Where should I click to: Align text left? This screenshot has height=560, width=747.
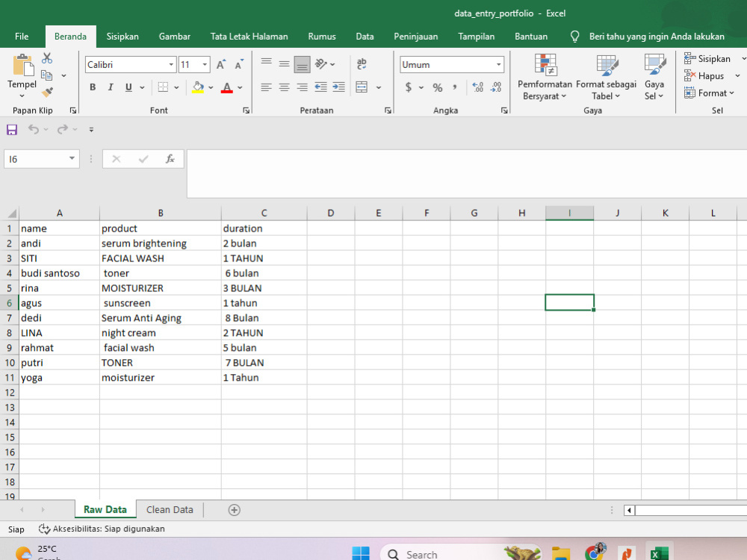point(267,87)
